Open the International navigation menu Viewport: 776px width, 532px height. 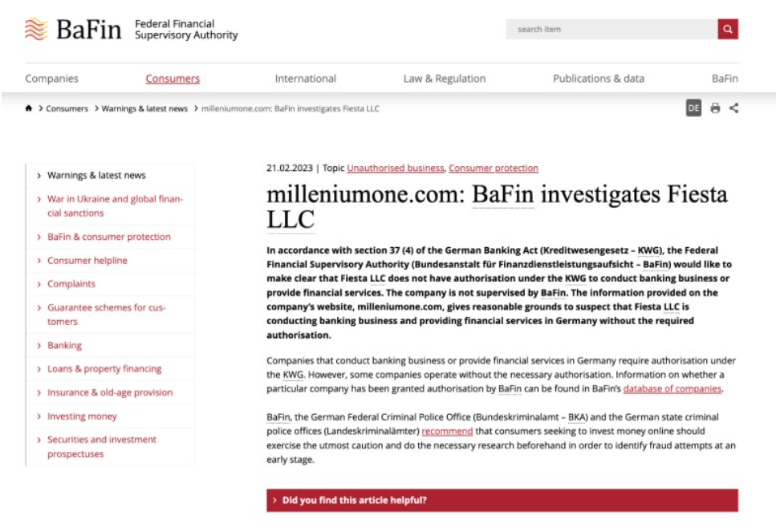pos(306,78)
